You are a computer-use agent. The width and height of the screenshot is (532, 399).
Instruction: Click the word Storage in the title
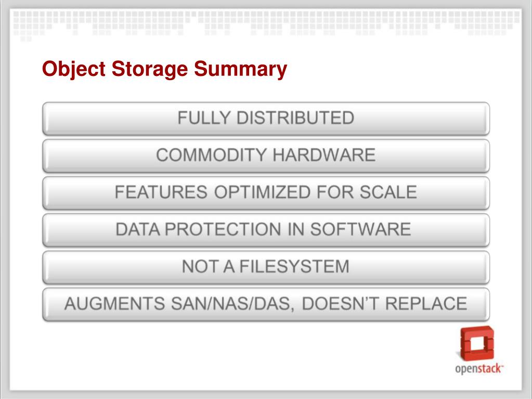150,69
